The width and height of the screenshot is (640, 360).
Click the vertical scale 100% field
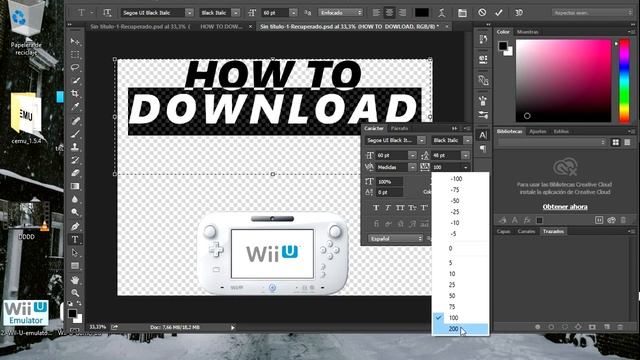390,182
